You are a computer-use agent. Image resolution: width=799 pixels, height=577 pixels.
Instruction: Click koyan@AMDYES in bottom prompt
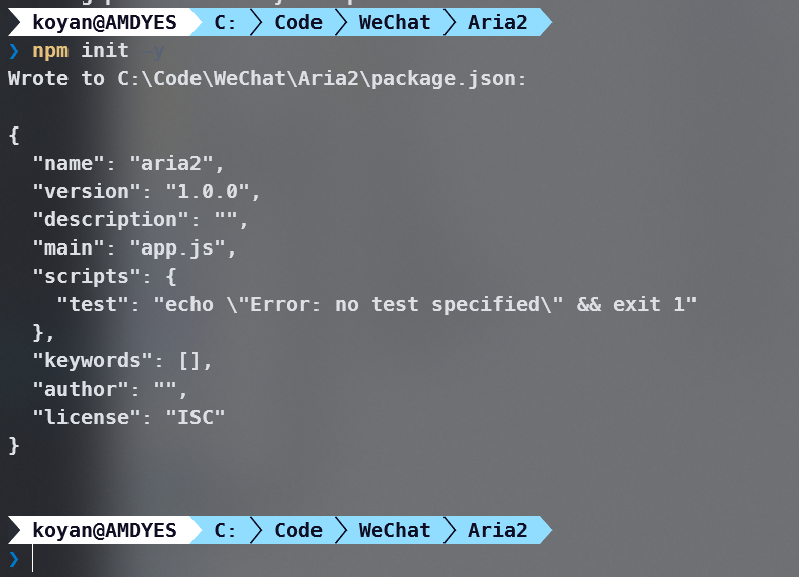(104, 530)
